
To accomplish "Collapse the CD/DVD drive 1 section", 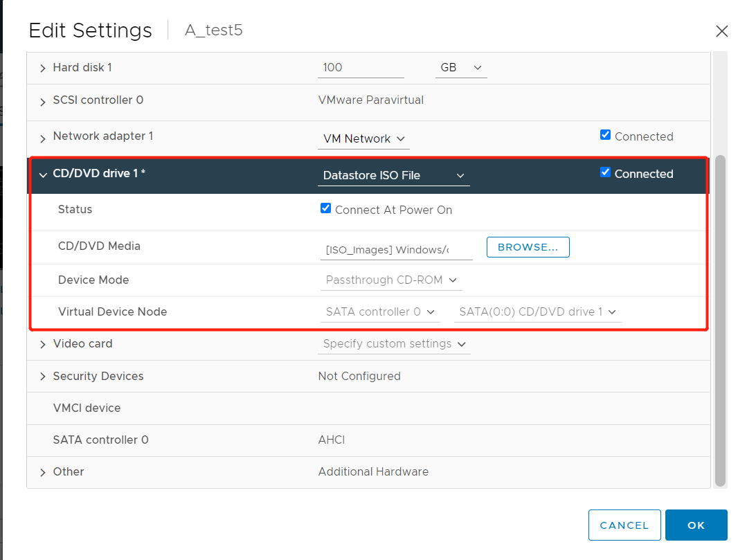I will pos(42,173).
